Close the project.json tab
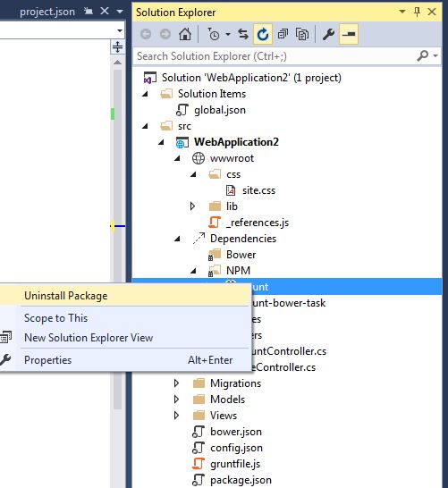 pyautogui.click(x=105, y=12)
